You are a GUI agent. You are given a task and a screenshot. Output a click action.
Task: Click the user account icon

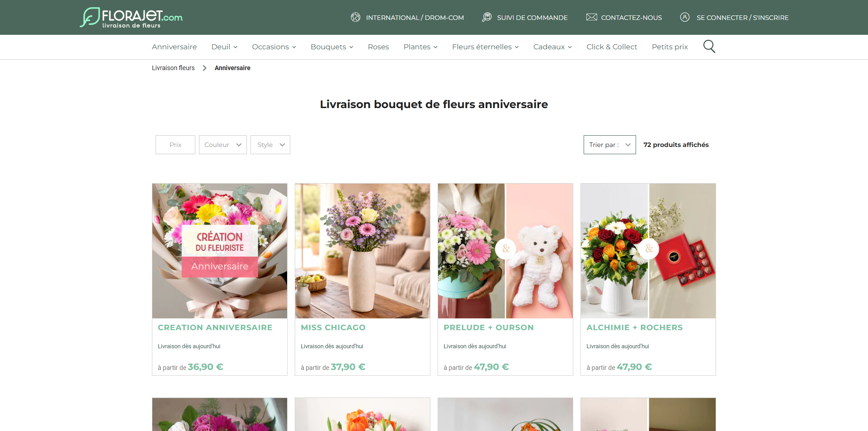[x=685, y=17]
